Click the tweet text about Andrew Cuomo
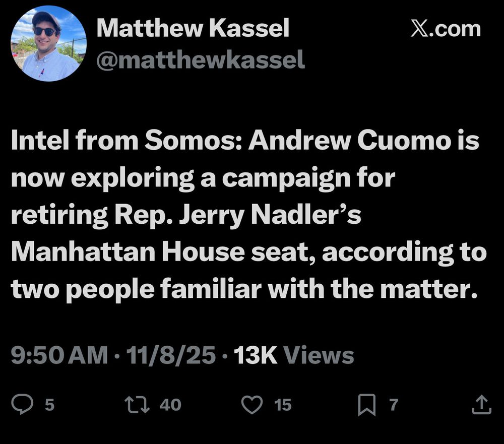504x444 pixels. 249,215
